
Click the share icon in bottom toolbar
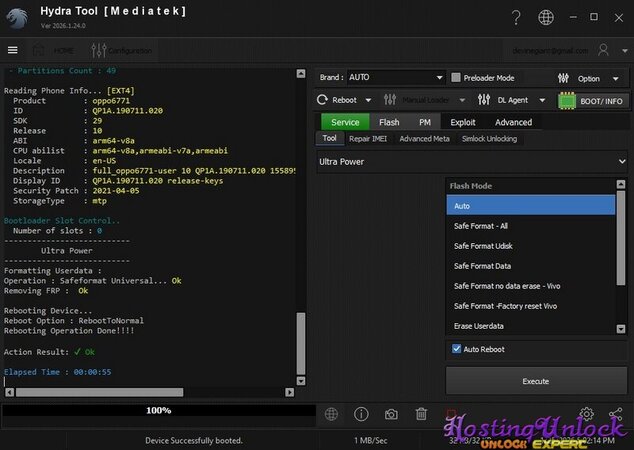click(616, 414)
